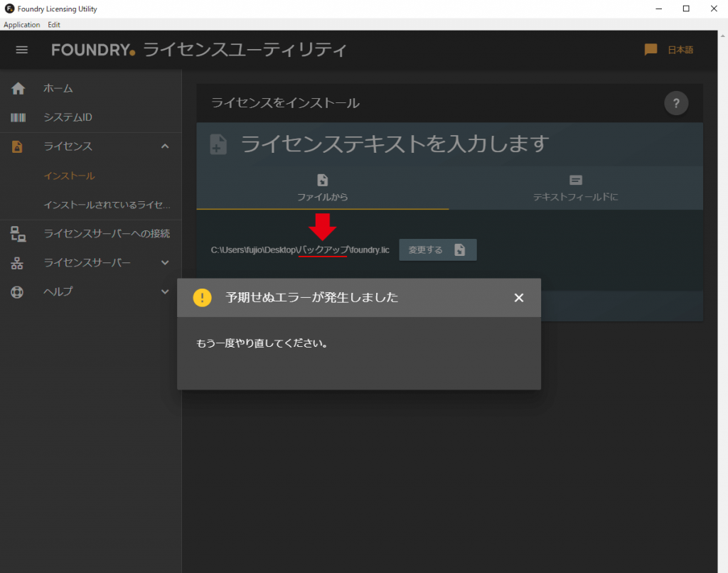Click the vertical scrollbar up arrow

point(723,36)
